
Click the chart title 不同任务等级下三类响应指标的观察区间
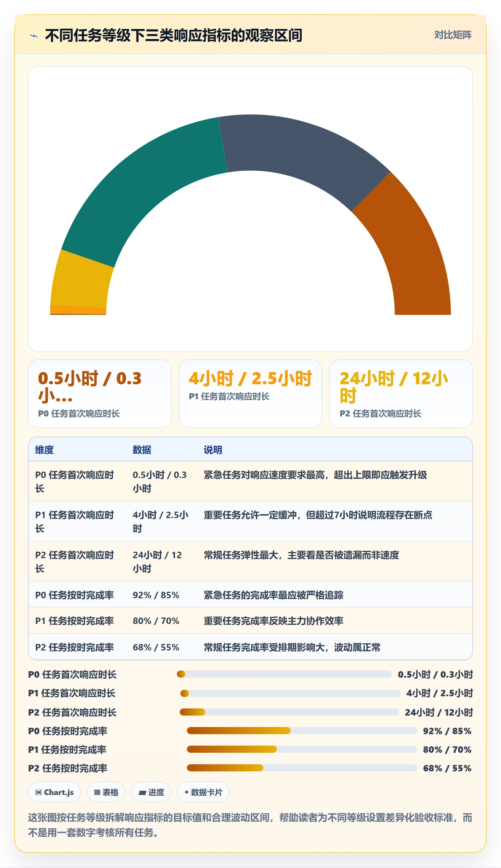coord(174,35)
